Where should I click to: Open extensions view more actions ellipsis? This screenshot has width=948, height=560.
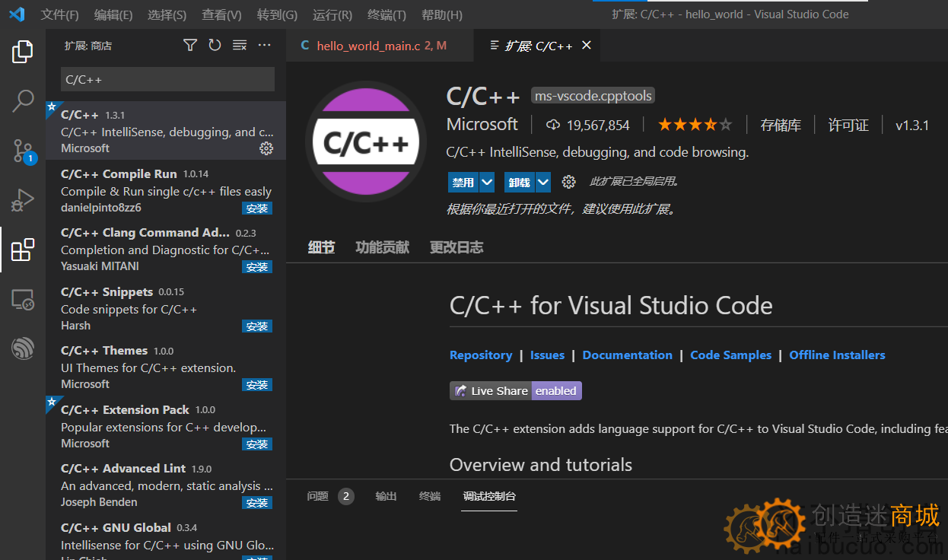pos(264,46)
